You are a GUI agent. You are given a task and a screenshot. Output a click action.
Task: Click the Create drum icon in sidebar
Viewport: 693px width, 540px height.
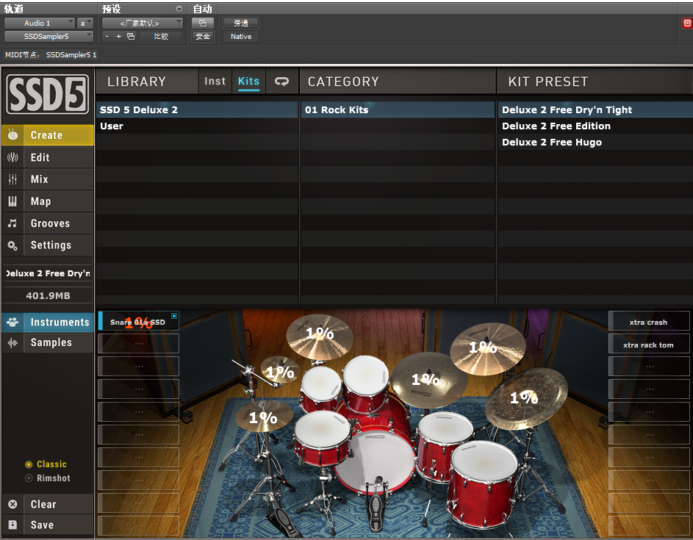[13, 135]
